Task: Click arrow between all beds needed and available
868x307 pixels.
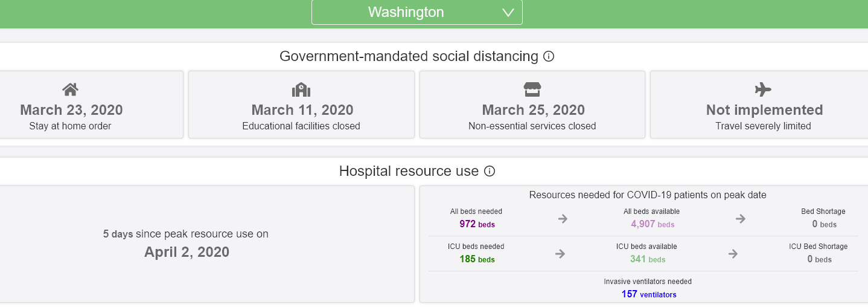Action: tap(563, 218)
